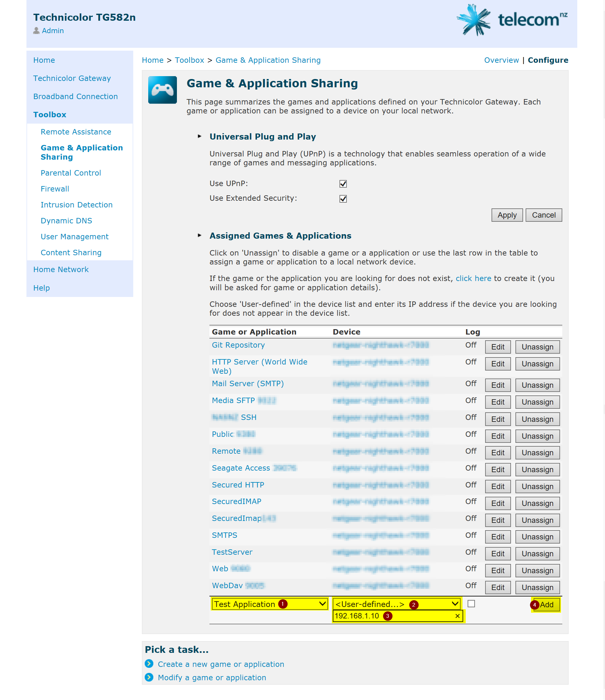Unassign the Secured HTTP entry
This screenshot has width=605, height=700.
(x=537, y=487)
